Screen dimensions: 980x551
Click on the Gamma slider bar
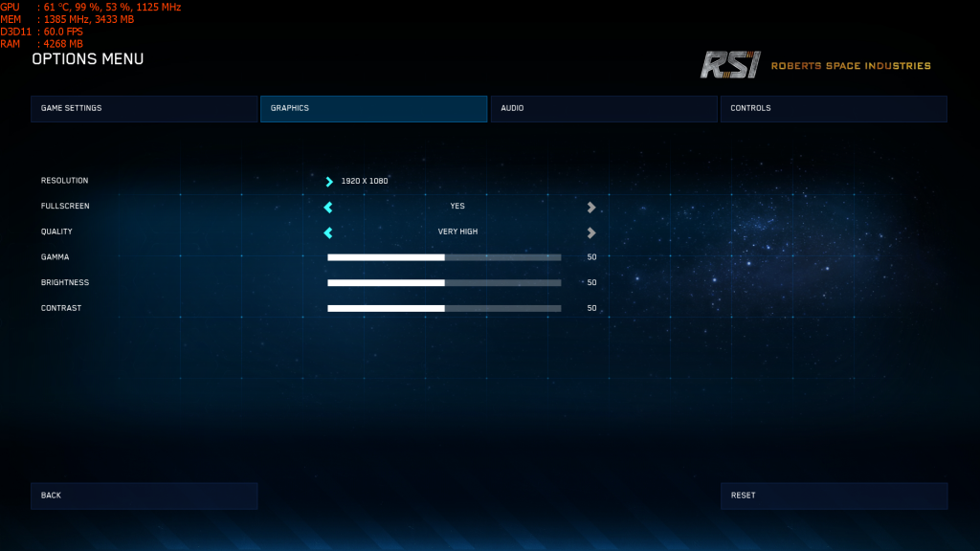point(444,257)
